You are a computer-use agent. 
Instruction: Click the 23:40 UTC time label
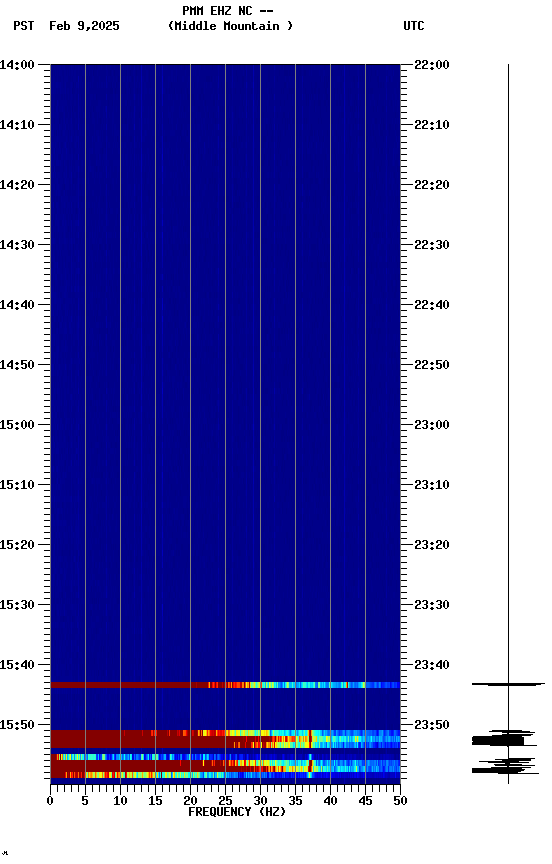coord(432,665)
